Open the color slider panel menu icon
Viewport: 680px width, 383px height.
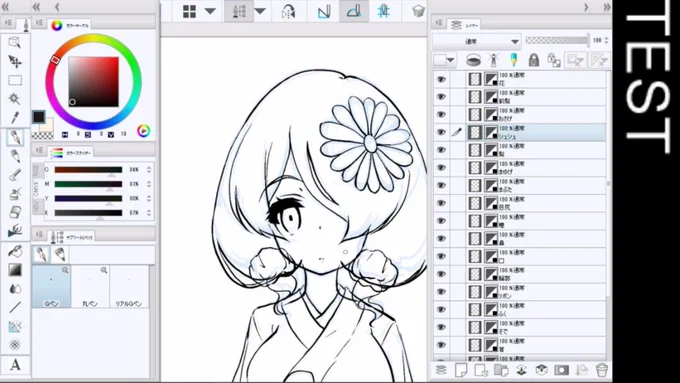[39, 150]
